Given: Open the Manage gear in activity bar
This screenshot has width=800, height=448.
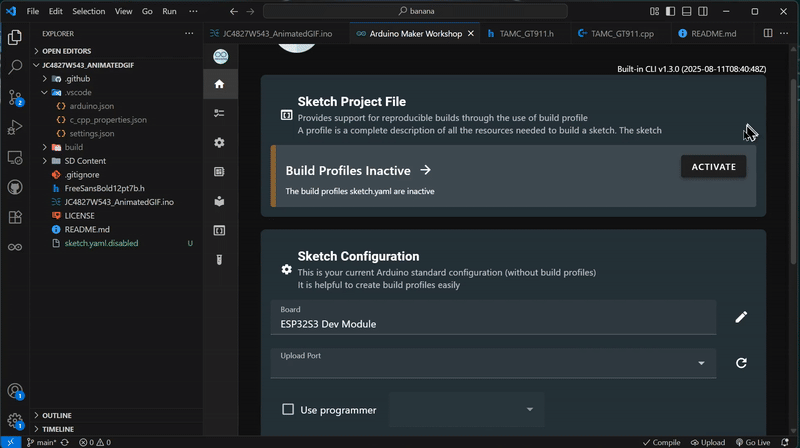Looking at the screenshot, I should click(x=15, y=421).
